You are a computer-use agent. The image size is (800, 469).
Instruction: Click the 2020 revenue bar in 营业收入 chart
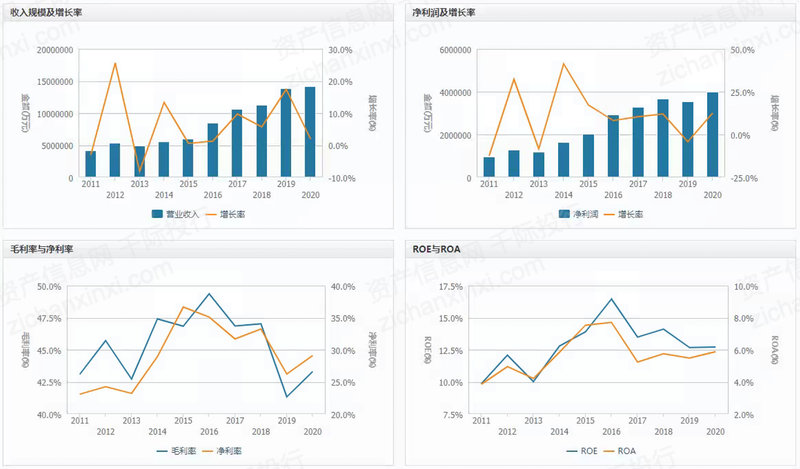tap(310, 132)
